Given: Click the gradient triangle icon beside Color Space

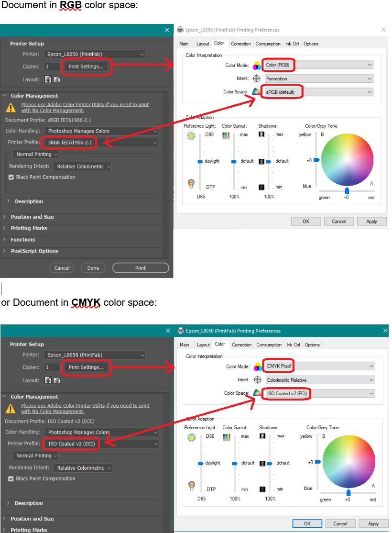Looking at the screenshot, I should [257, 91].
